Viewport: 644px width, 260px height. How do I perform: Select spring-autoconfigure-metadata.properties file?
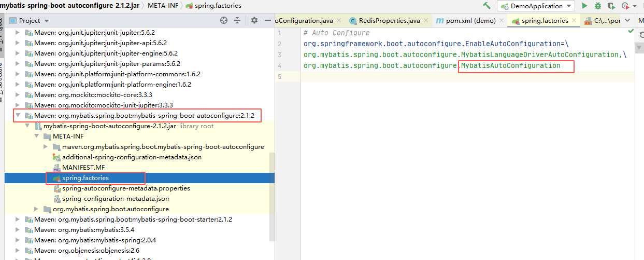coord(126,188)
